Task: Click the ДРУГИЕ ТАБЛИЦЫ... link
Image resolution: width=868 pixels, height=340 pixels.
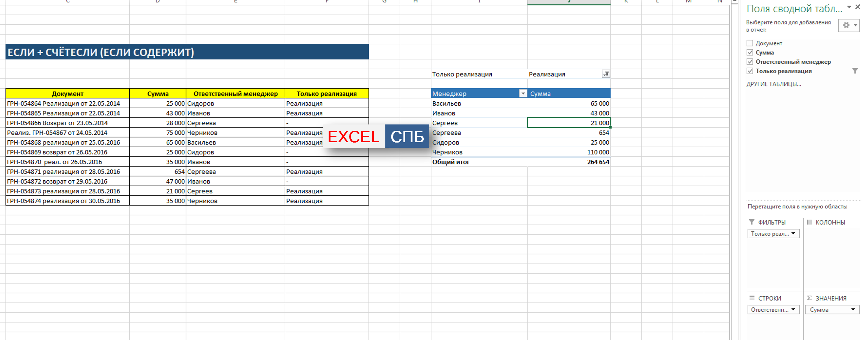Action: pos(773,84)
